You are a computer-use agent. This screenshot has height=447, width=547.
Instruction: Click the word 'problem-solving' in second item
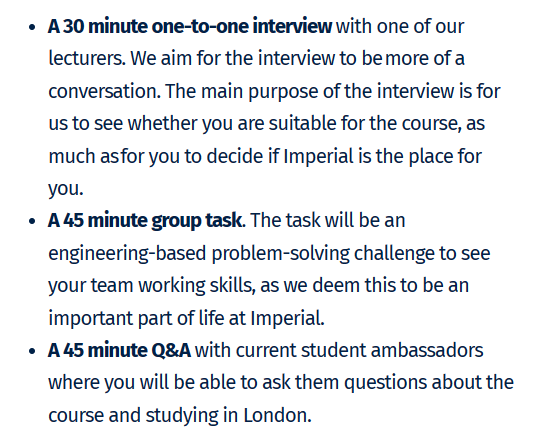pos(280,254)
